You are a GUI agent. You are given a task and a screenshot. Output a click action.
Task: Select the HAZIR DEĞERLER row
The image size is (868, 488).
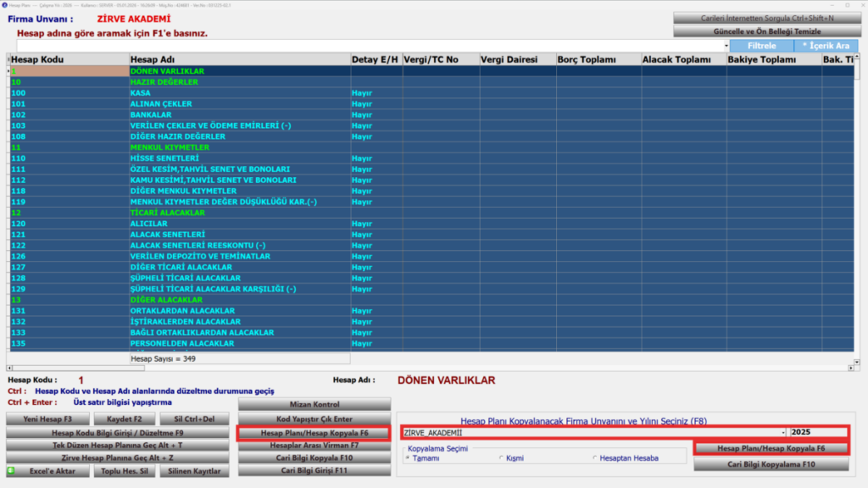click(431, 82)
